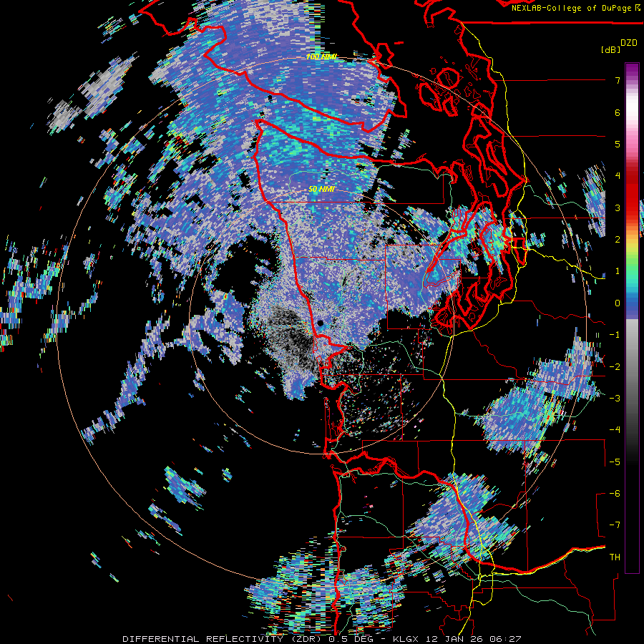
Task: Click the DZD legend title
Action: pos(629,43)
